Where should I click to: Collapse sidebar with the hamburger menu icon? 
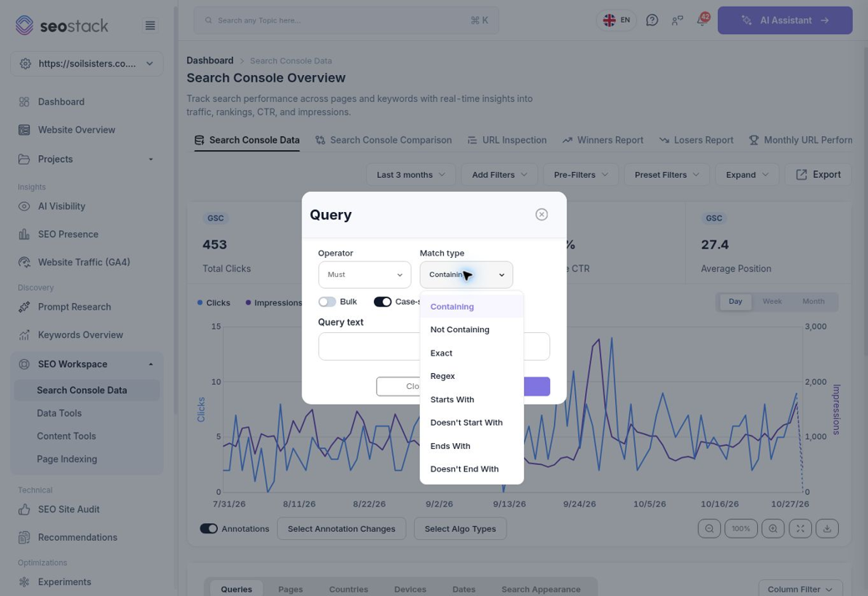pos(150,26)
